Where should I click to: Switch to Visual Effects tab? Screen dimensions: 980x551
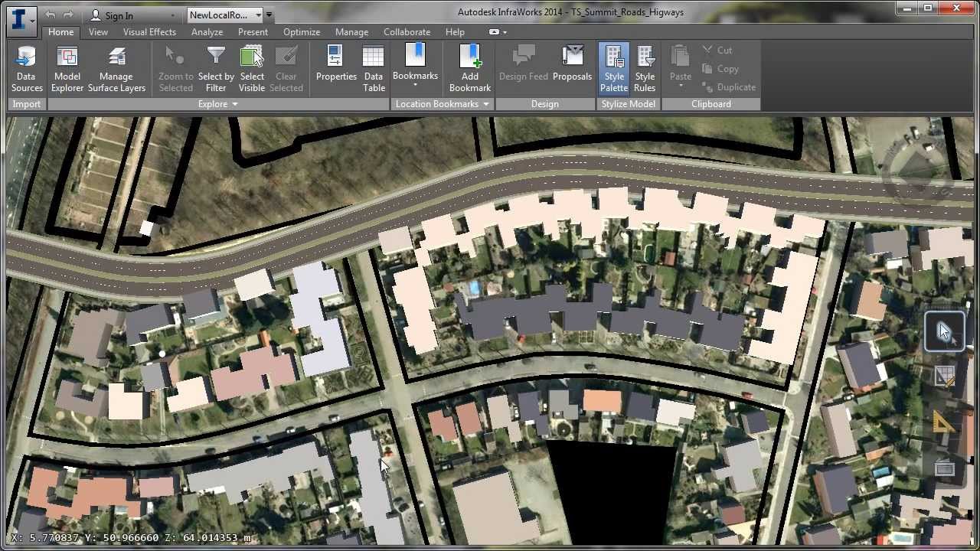(x=149, y=32)
